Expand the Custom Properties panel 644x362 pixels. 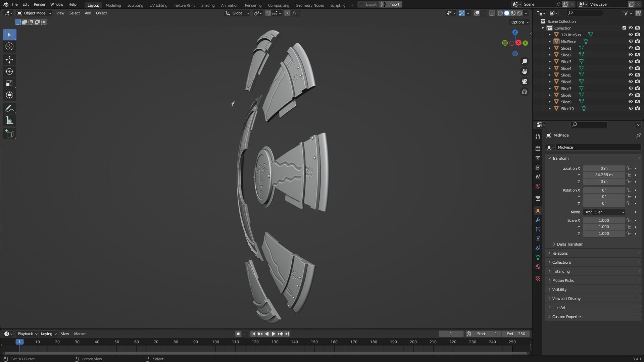pos(567,317)
